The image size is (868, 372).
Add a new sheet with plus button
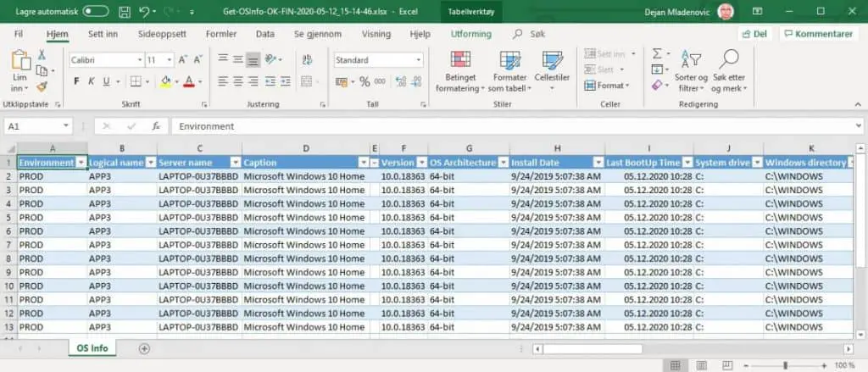pos(144,349)
